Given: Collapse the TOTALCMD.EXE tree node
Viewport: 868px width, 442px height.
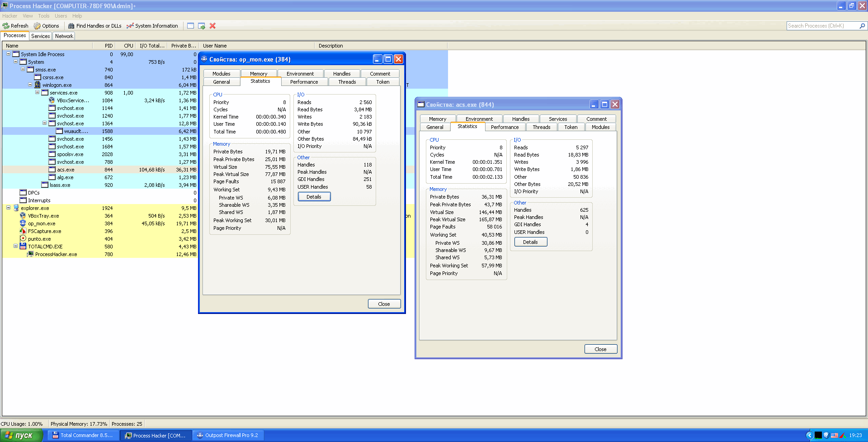Looking at the screenshot, I should coord(15,246).
